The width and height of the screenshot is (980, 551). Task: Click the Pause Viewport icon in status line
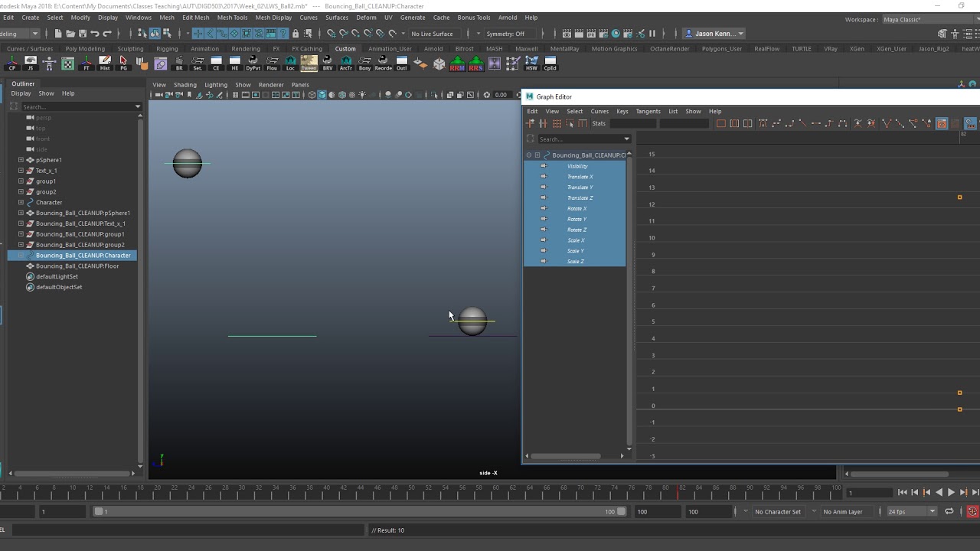click(x=652, y=34)
